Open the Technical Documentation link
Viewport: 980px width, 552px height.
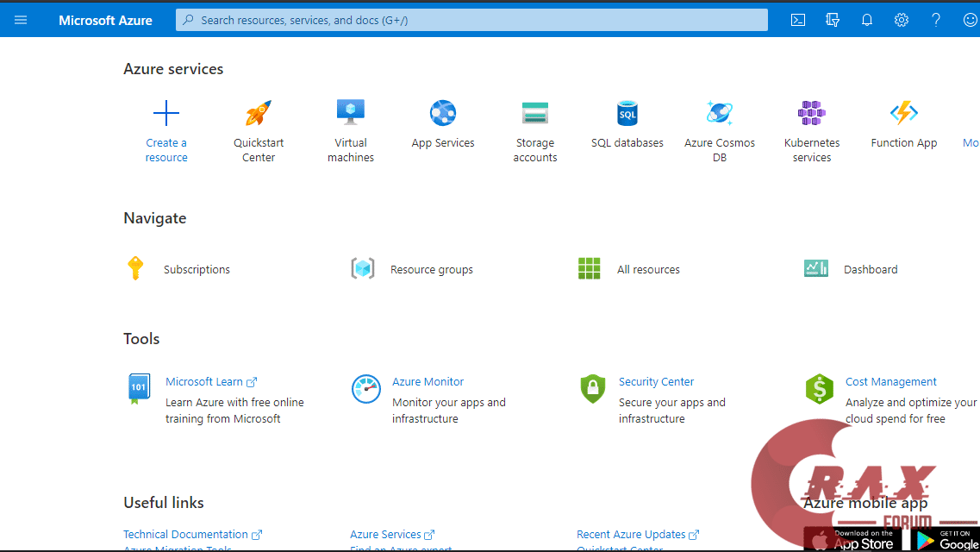(x=192, y=535)
